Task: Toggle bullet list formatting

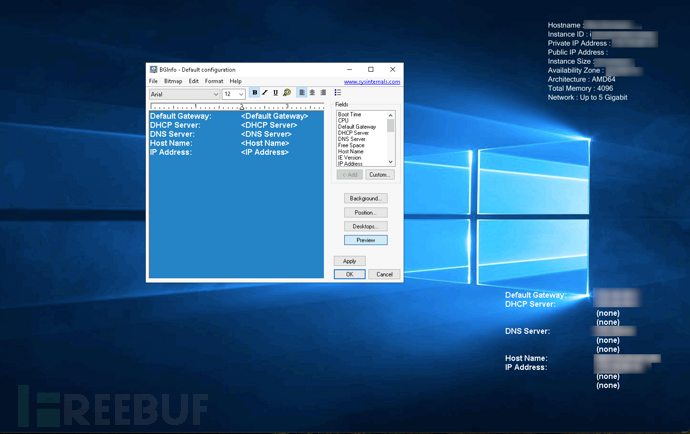Action: (x=338, y=93)
